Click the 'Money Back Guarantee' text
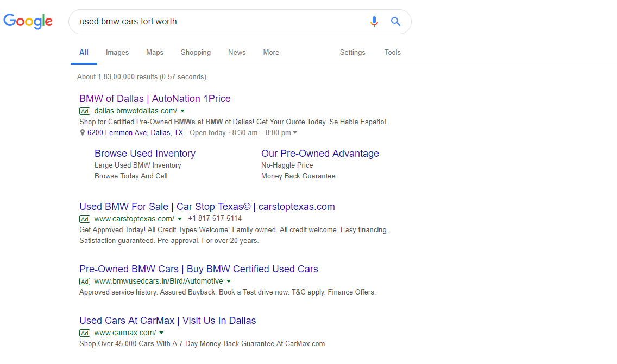This screenshot has width=617, height=364. point(298,176)
